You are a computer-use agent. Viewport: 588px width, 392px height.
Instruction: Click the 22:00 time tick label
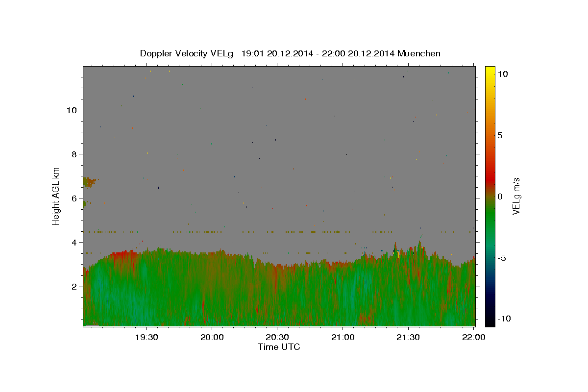[x=473, y=337]
